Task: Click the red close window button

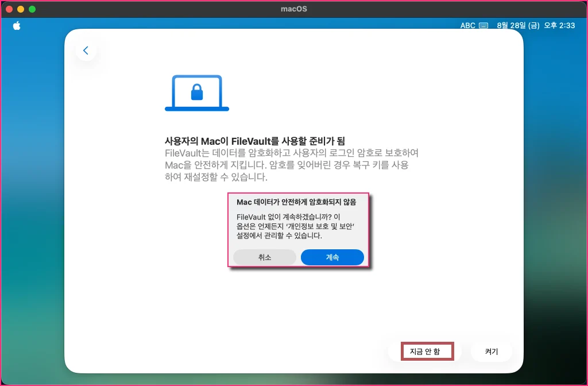Action: 9,9
